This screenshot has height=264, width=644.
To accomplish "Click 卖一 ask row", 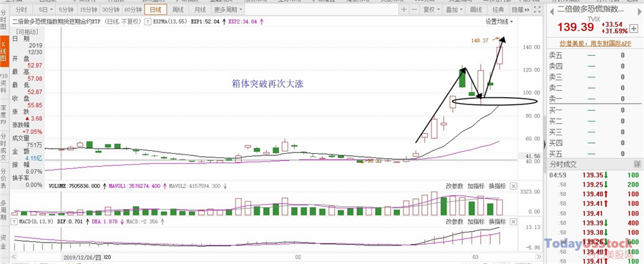I will [x=595, y=99].
